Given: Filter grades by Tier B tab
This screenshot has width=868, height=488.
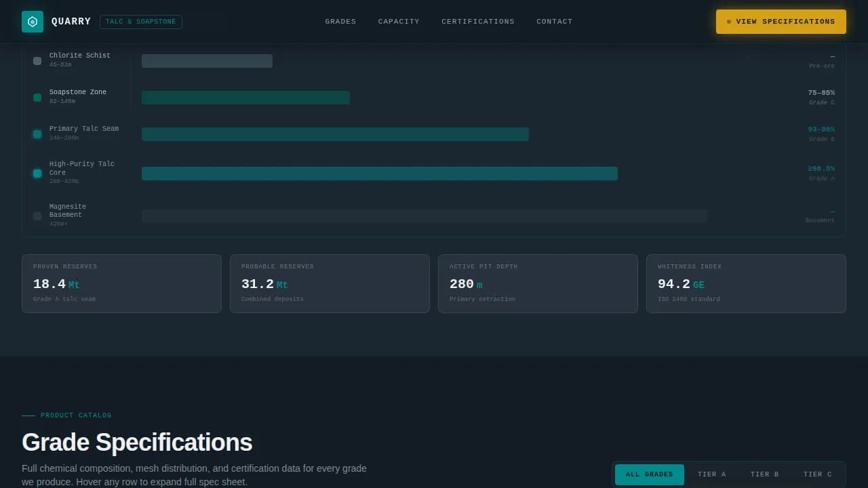Looking at the screenshot, I should pos(764,474).
